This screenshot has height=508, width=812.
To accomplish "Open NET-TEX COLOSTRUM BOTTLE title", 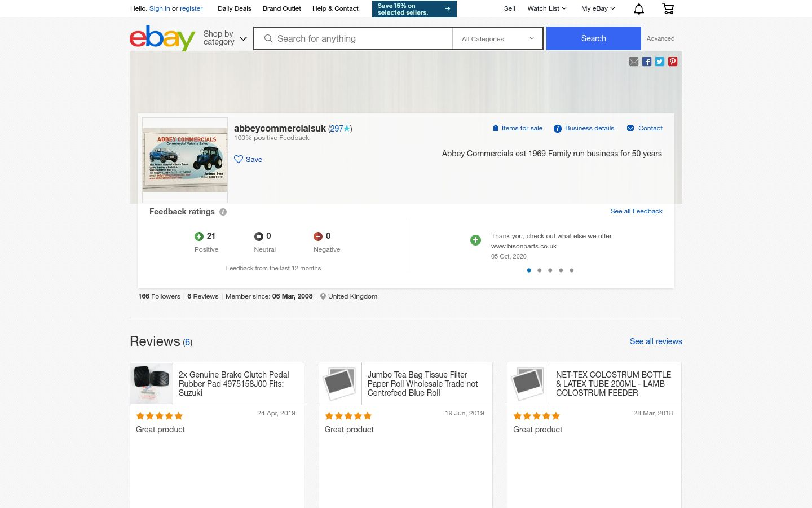I will (614, 384).
